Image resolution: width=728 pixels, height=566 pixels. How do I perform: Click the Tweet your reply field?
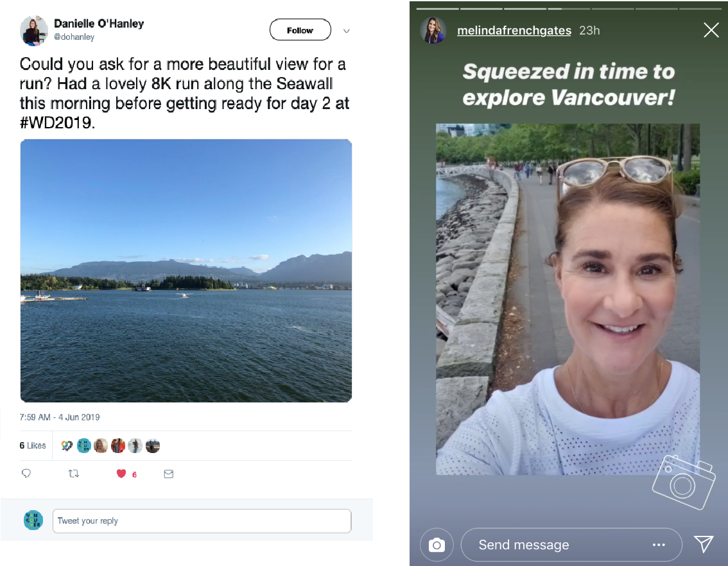[202, 521]
